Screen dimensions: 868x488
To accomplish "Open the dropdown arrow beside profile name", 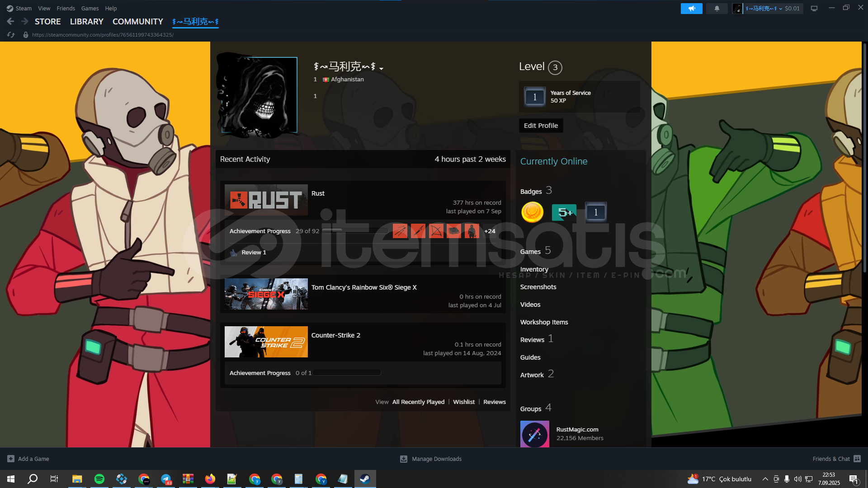I will tap(382, 68).
